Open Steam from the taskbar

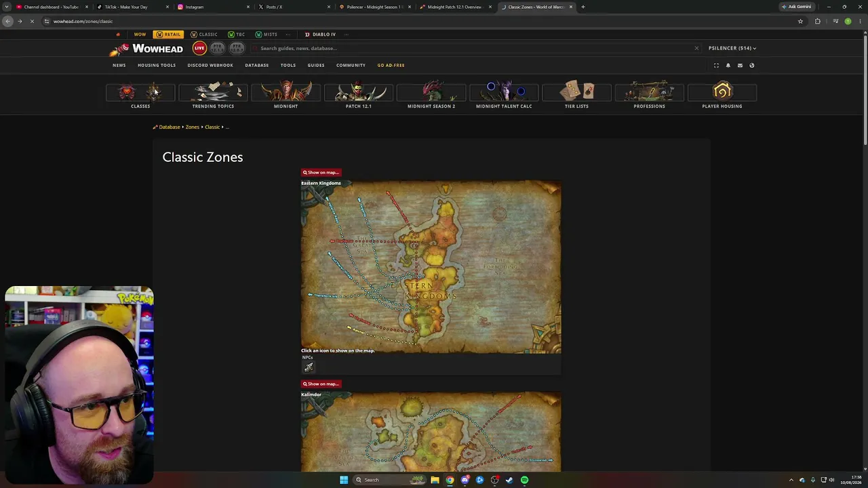(x=509, y=480)
